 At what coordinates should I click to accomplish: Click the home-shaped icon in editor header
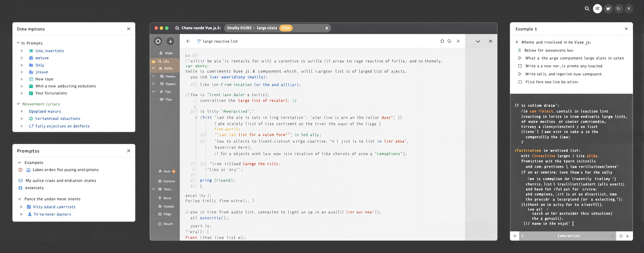pos(442,41)
